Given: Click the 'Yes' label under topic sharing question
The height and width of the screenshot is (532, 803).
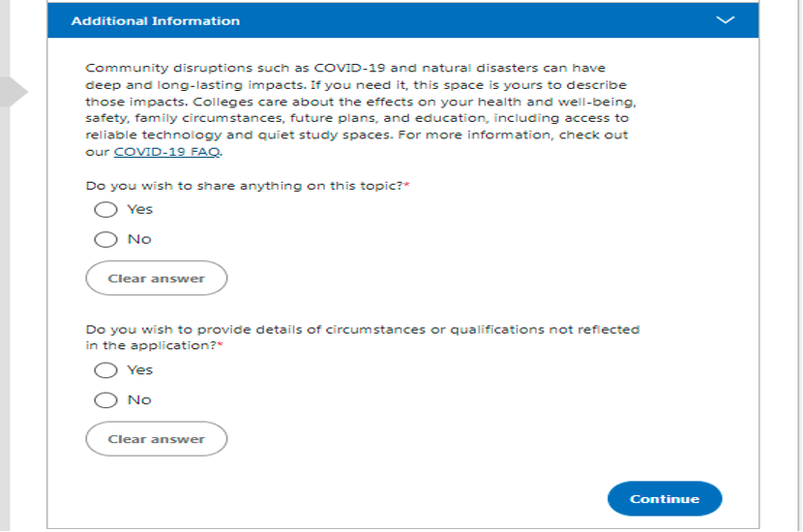Looking at the screenshot, I should (x=140, y=210).
